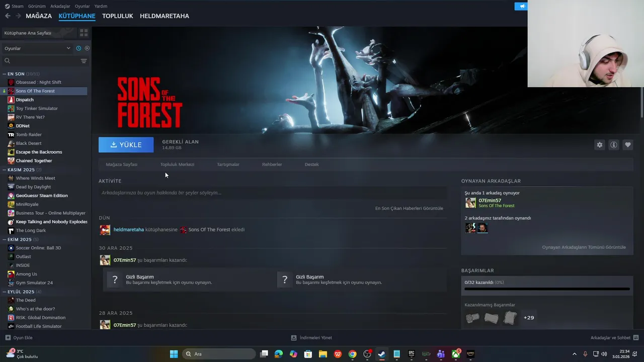Screen dimensions: 644x362
Task: Open Windows Start menu
Action: pyautogui.click(x=174, y=354)
